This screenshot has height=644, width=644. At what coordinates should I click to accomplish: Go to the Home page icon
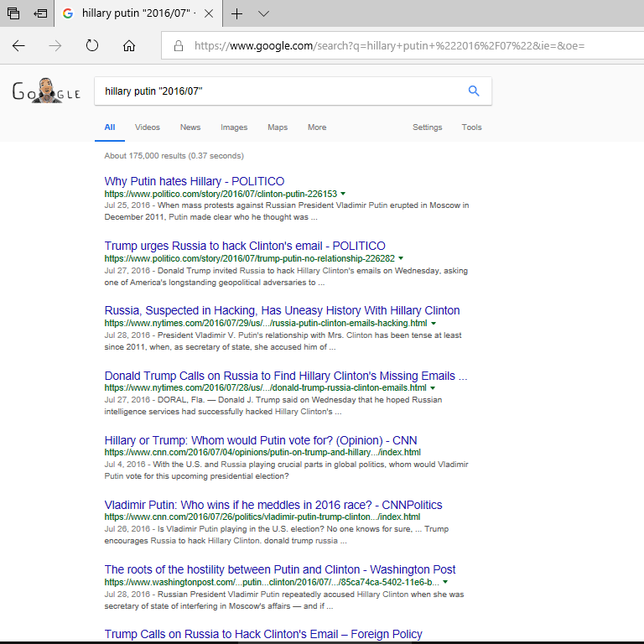click(129, 45)
